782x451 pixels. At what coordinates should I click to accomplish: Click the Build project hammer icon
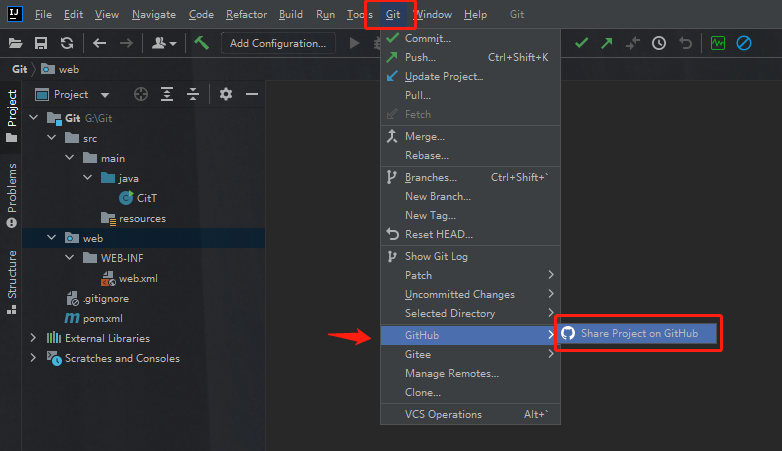coord(201,43)
